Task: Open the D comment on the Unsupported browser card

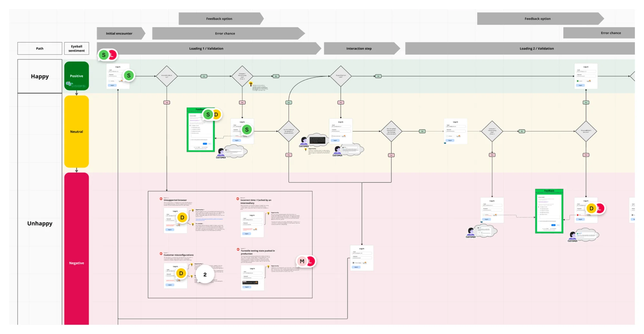Action: (x=182, y=218)
